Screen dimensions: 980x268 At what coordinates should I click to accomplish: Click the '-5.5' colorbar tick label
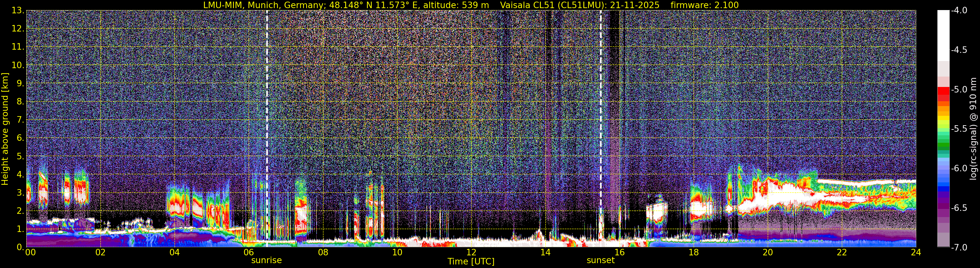pos(959,129)
